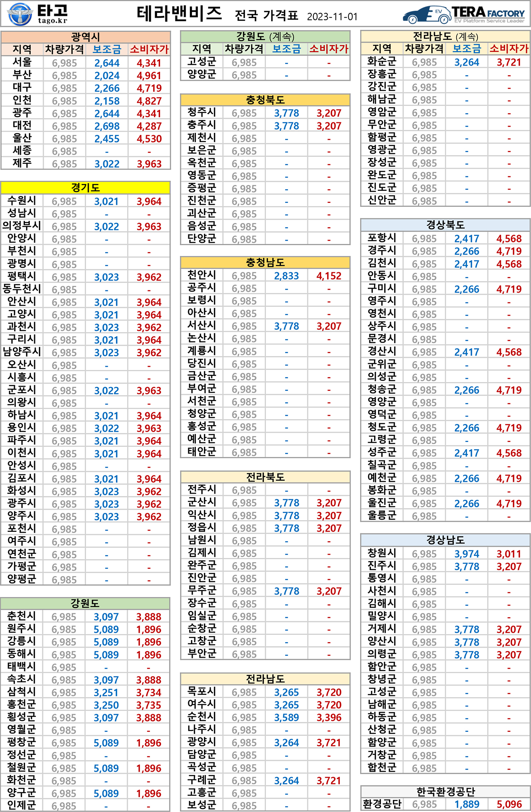Click the 서산시 row label
This screenshot has width=531, height=812.
202,325
